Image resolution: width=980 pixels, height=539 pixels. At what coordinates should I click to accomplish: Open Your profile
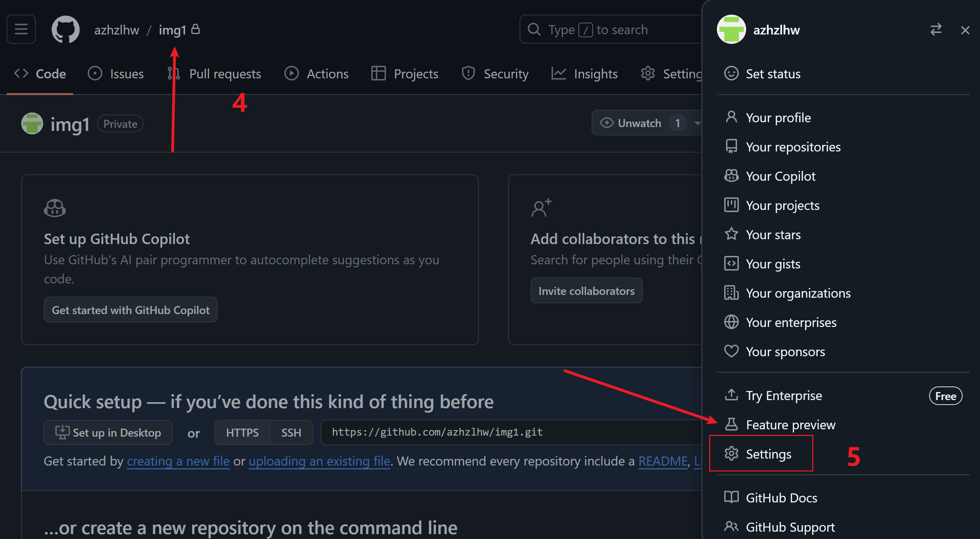pyautogui.click(x=843, y=118)
